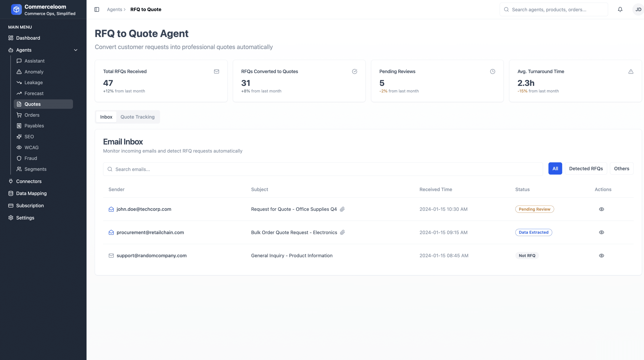644x360 pixels.
Task: Select the Inbox tab
Action: point(106,117)
